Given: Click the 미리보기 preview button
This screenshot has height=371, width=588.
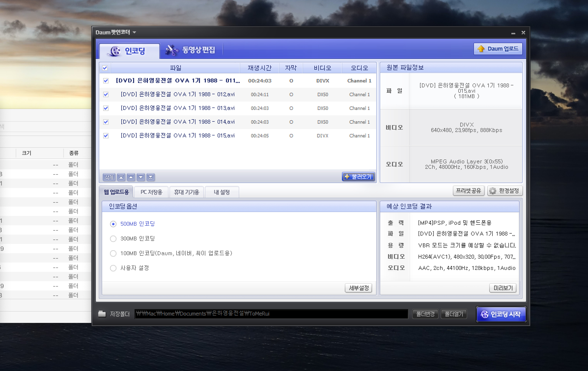Looking at the screenshot, I should click(503, 288).
